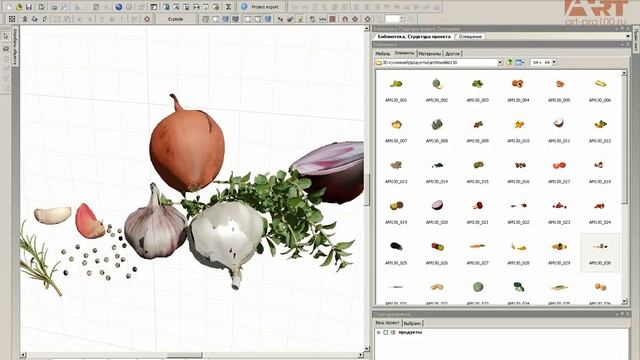Click the blue globe icon in toolbar
The height and width of the screenshot is (360, 640).
click(x=119, y=7)
